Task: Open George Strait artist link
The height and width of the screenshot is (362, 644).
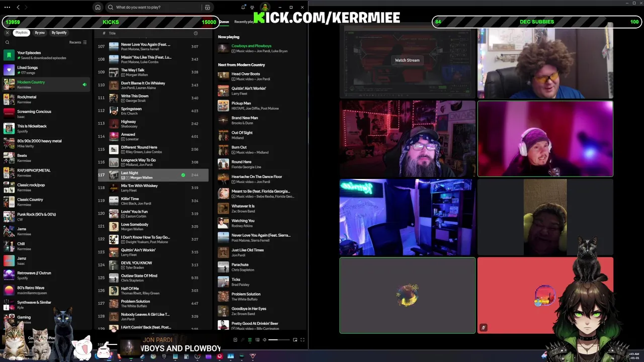Action: click(x=135, y=101)
